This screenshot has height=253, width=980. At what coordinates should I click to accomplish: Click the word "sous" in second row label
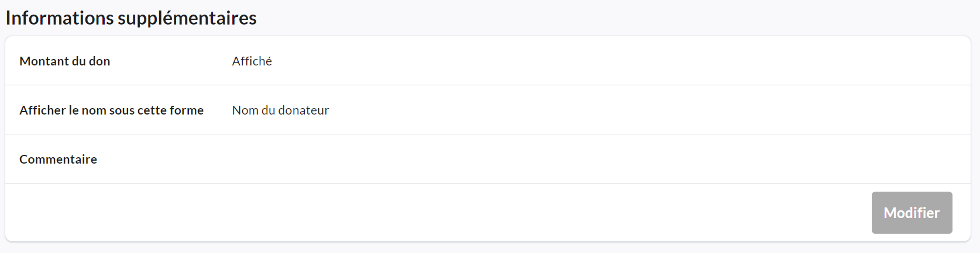122,110
